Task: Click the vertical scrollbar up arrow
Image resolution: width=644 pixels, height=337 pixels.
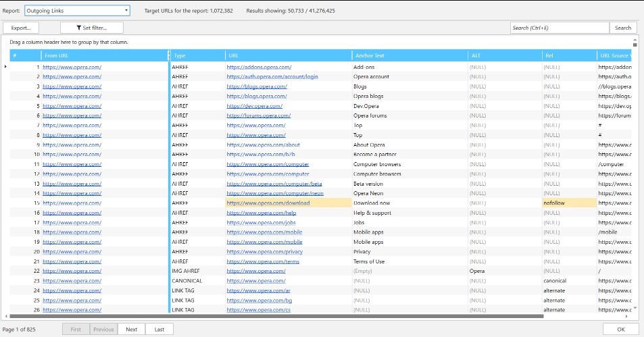Action: [635, 40]
